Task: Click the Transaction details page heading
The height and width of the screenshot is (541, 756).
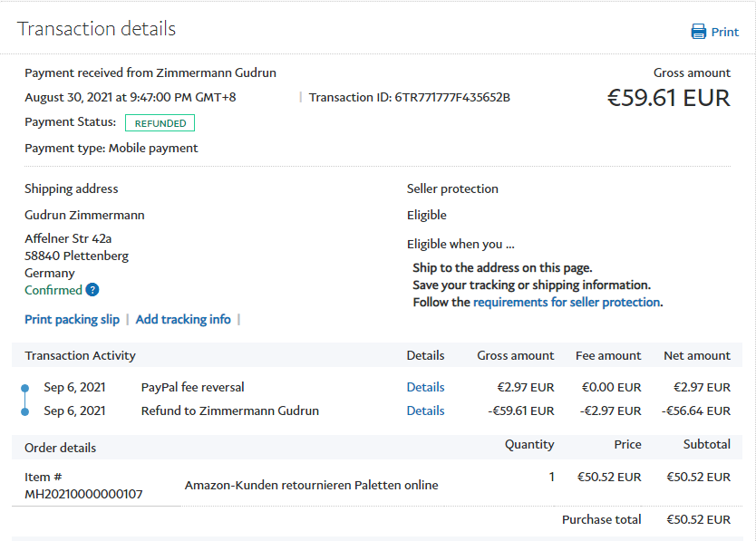Action: point(96,29)
